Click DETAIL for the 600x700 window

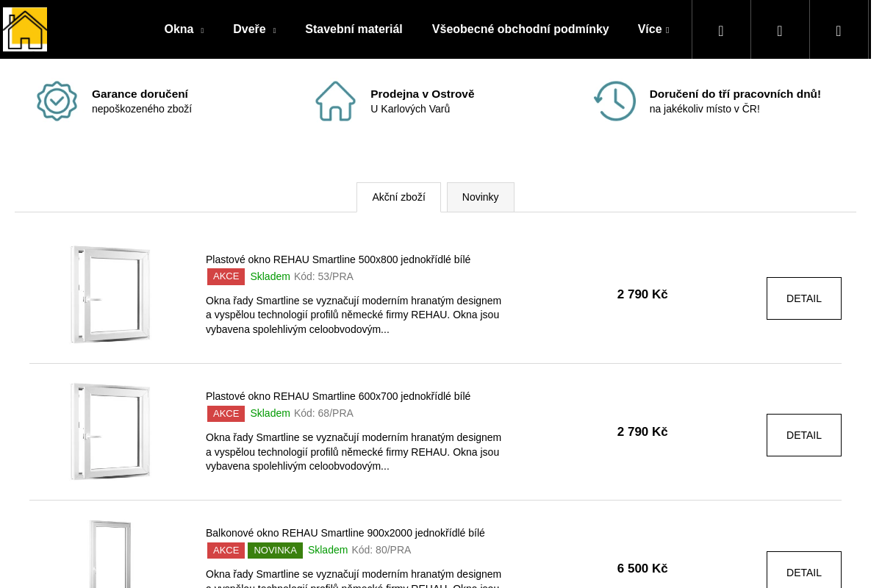(803, 435)
